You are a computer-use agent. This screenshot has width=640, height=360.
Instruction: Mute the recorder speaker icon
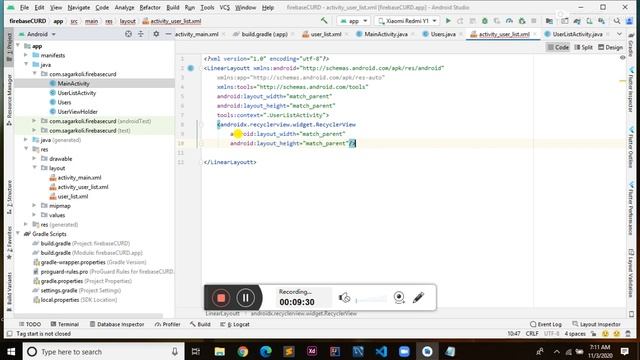pyautogui.click(x=344, y=298)
